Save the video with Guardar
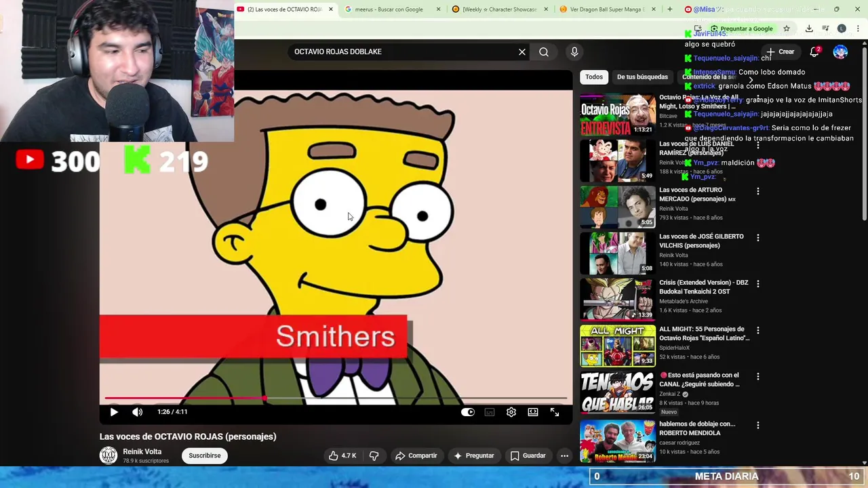The image size is (868, 488). coord(528,455)
